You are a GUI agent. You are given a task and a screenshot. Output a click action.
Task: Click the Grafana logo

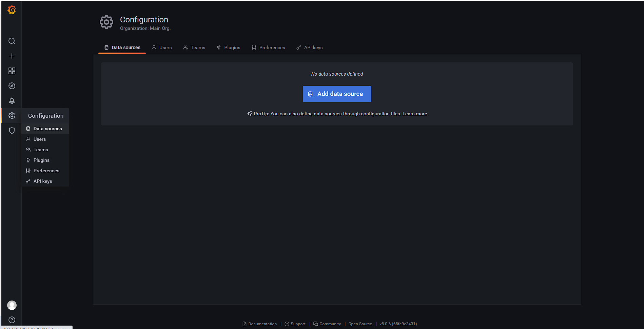[x=12, y=10]
